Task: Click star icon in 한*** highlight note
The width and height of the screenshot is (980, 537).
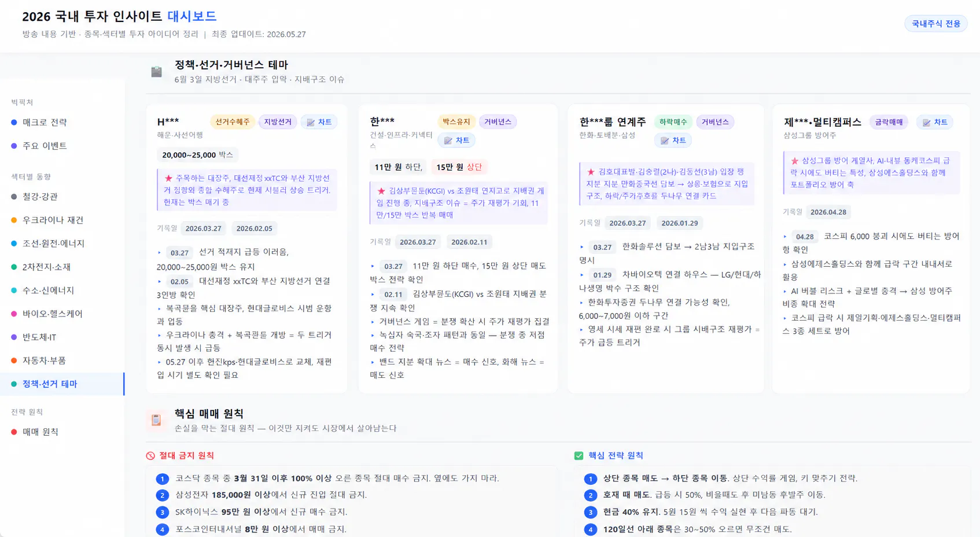Action: click(381, 191)
